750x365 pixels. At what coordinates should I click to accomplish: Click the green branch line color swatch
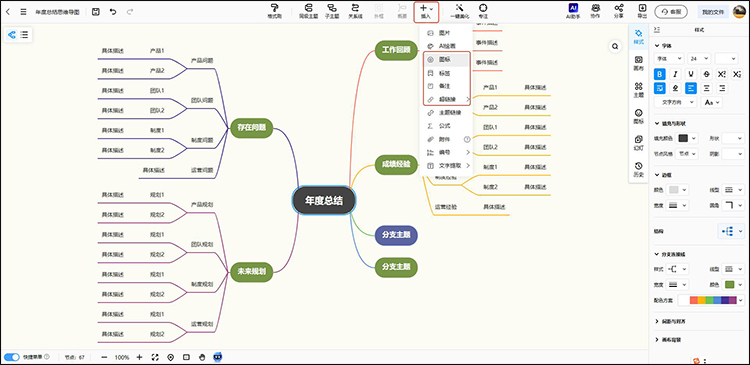click(x=729, y=284)
